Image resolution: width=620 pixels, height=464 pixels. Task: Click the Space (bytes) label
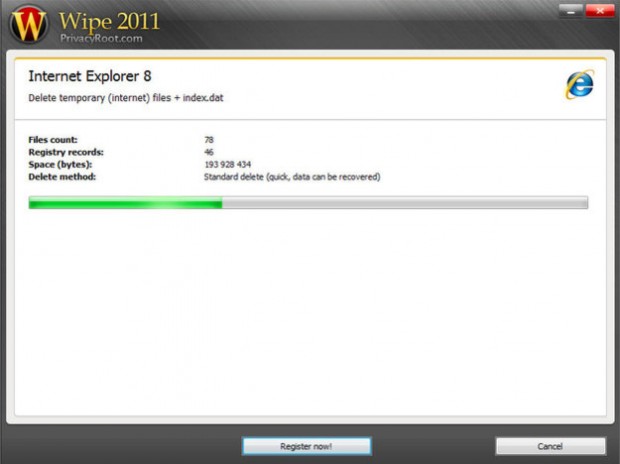point(60,165)
